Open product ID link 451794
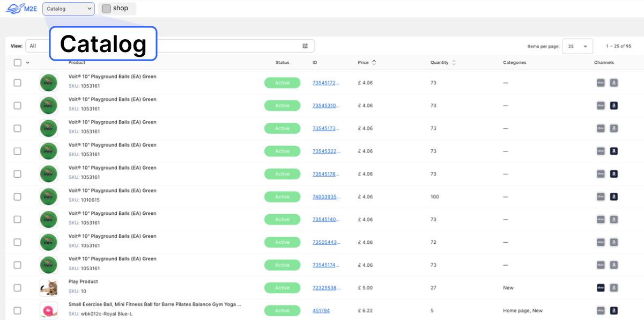This screenshot has height=320, width=644. (321, 310)
